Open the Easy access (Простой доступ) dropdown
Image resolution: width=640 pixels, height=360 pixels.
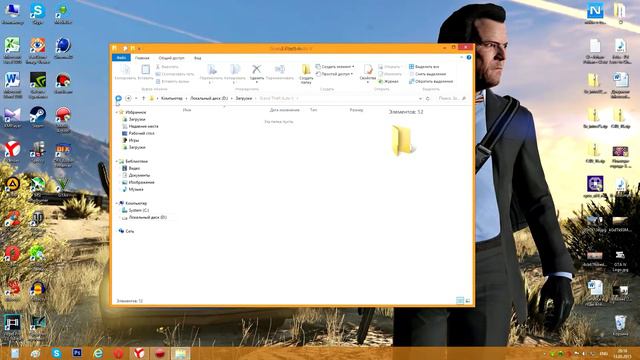tap(334, 74)
